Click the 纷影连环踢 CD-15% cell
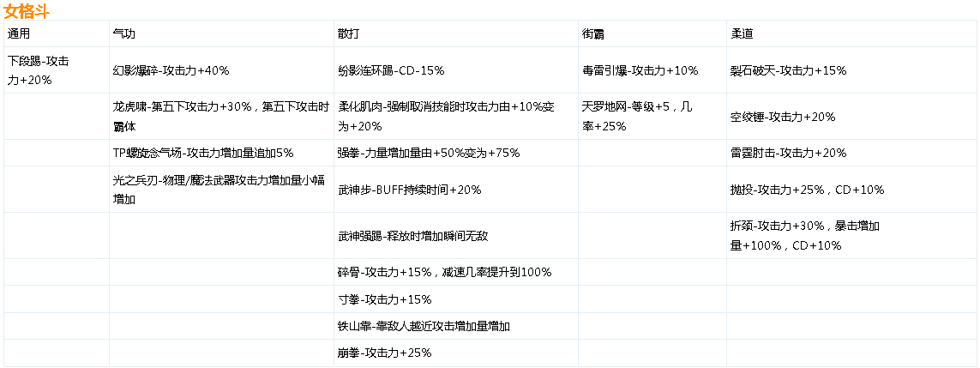Screen dimensions: 980x368 tap(455, 70)
